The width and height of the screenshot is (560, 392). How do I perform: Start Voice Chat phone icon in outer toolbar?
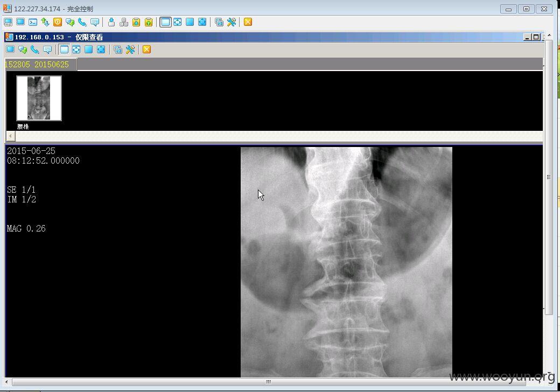(x=82, y=22)
